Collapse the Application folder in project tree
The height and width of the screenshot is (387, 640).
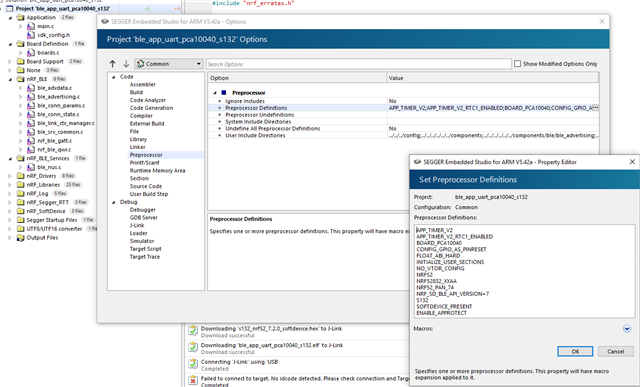[x=11, y=18]
